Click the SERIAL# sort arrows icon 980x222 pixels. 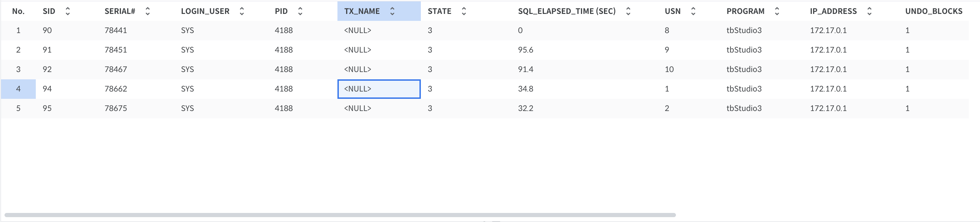pos(148,11)
